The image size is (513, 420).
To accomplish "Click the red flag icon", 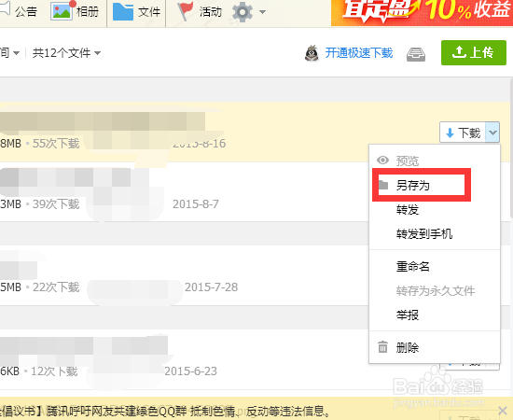I will tap(186, 12).
